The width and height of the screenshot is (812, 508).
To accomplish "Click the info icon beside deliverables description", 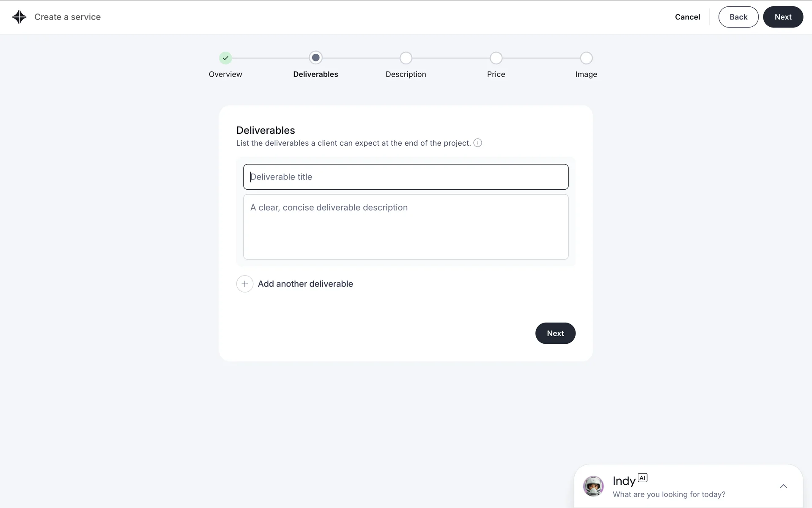I will click(x=477, y=143).
